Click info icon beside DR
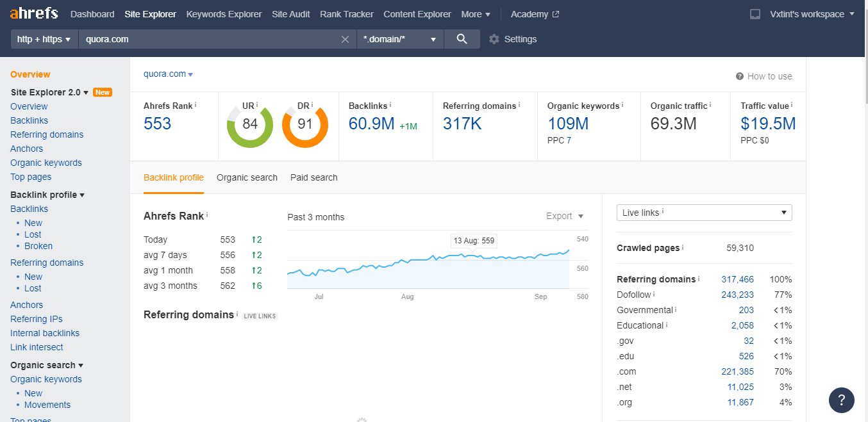The width and height of the screenshot is (868, 422). tap(313, 104)
